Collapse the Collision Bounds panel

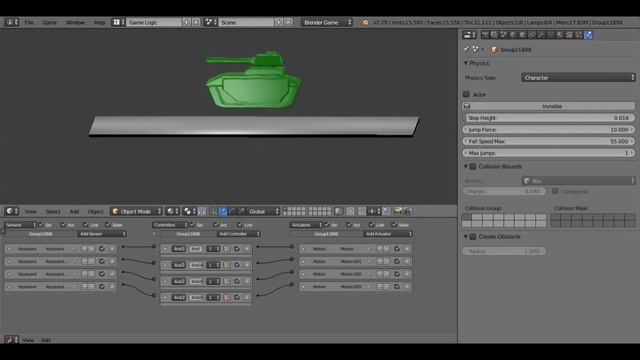pyautogui.click(x=466, y=167)
